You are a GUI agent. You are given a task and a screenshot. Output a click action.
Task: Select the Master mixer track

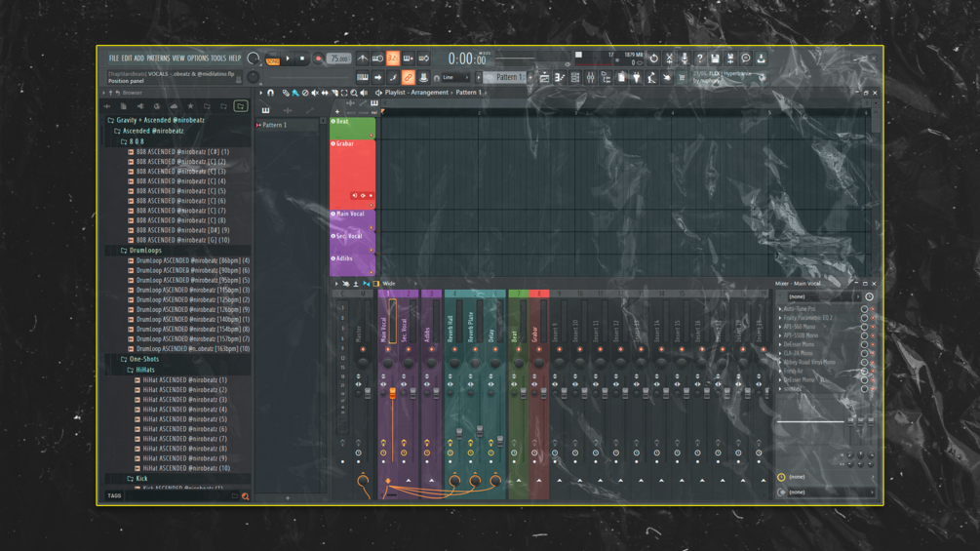(x=359, y=335)
